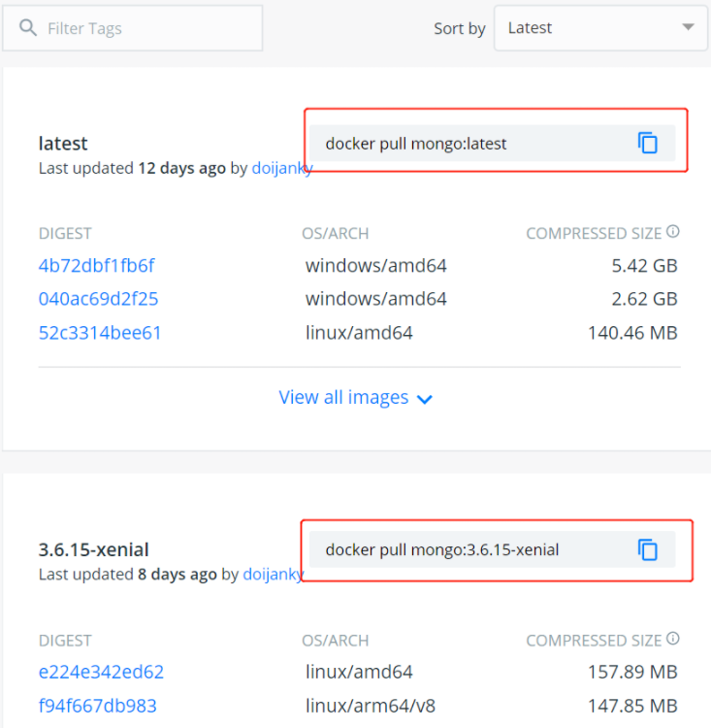Viewport: 711px width, 728px height.
Task: Copy the mongo:3.6.15-xenial pull command
Action: (x=647, y=549)
